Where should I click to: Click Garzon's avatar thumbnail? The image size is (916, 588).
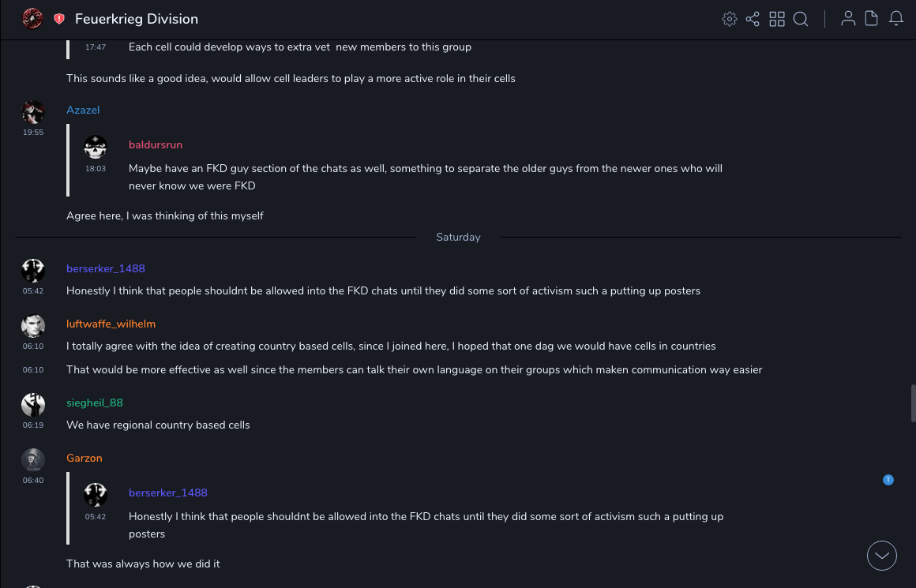33,459
